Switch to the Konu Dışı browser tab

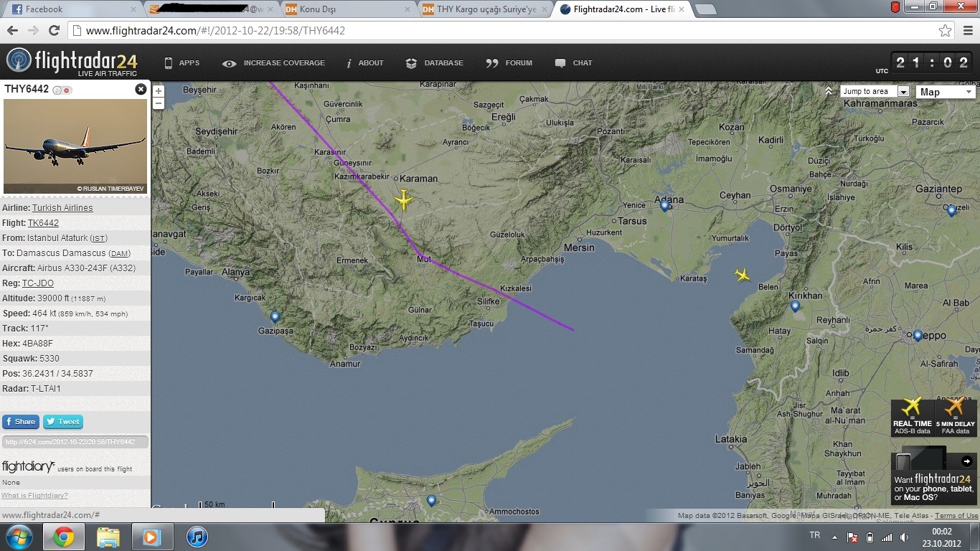click(x=347, y=9)
